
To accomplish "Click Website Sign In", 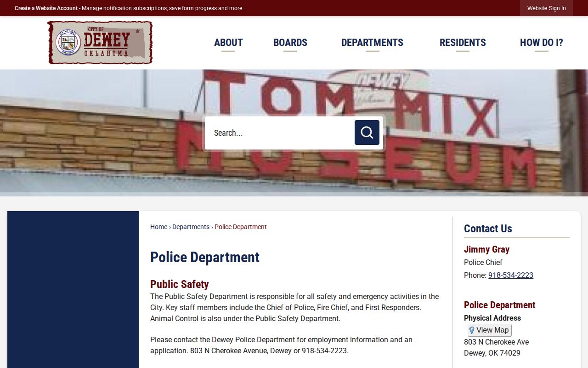I will tap(547, 8).
